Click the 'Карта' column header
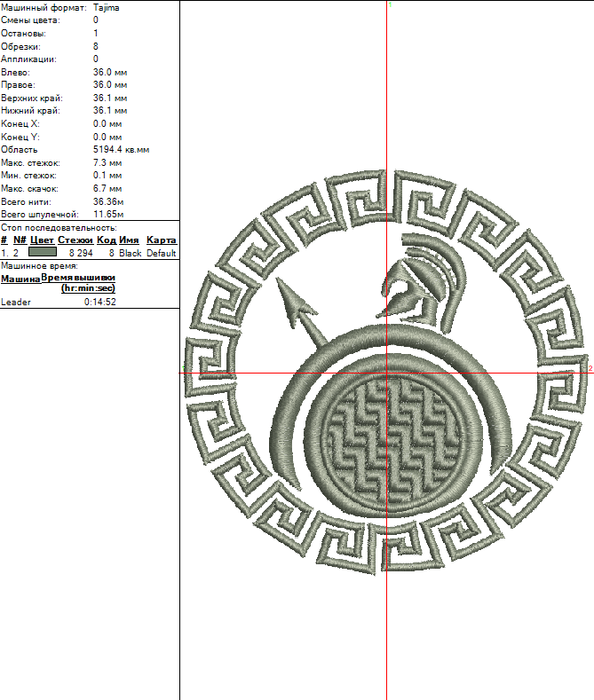 point(162,240)
